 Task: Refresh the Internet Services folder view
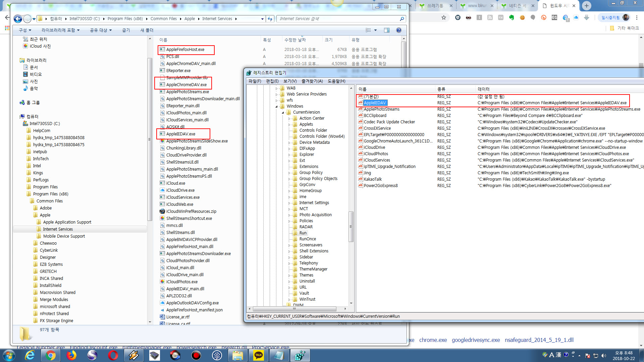click(270, 19)
